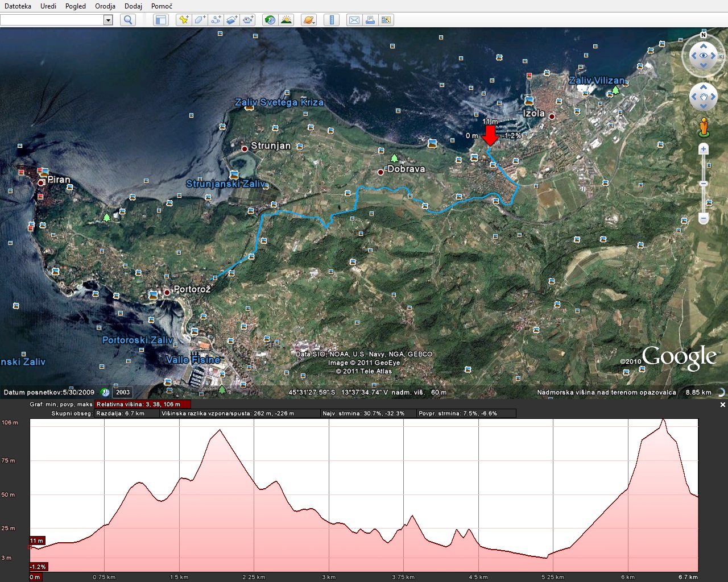Add an image overlay
Screen dimensions: 728x582
(x=231, y=20)
